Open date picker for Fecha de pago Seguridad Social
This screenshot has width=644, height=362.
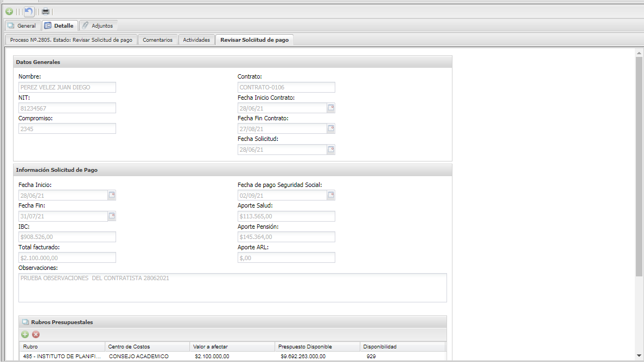tap(331, 195)
